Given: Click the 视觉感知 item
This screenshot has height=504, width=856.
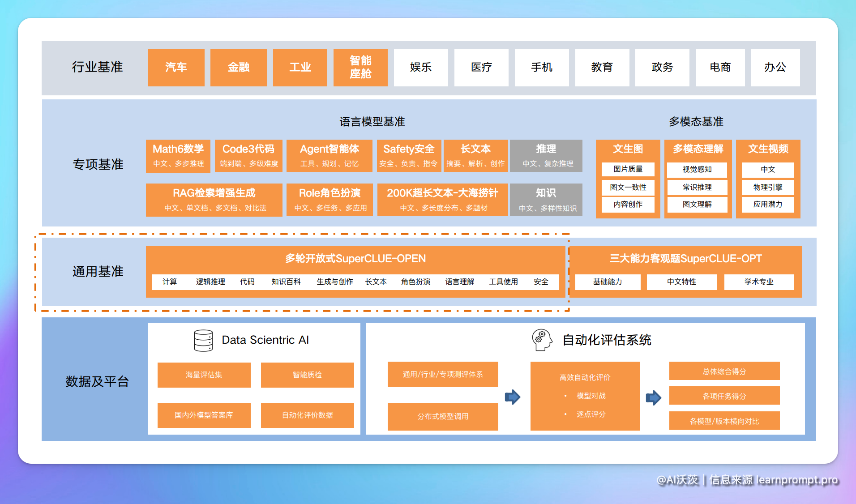Looking at the screenshot, I should coord(697,169).
